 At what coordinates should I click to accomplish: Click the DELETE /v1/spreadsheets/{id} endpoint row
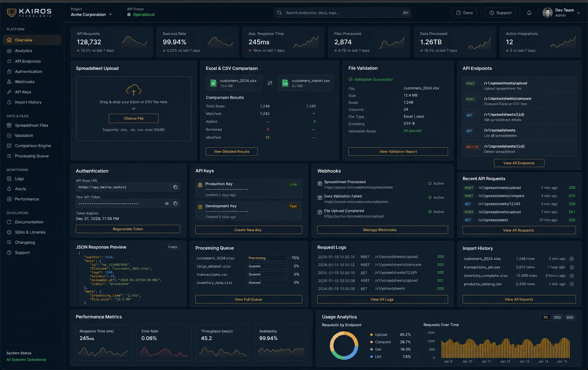point(519,149)
